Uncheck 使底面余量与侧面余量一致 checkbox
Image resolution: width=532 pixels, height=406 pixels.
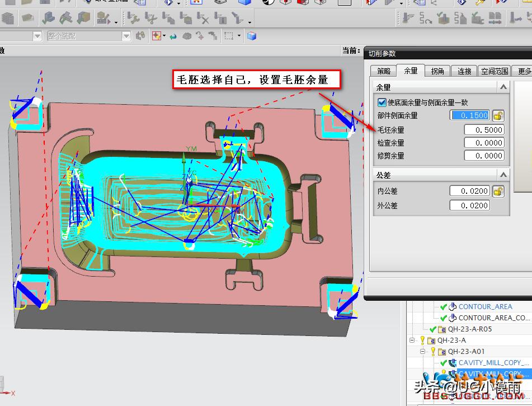click(x=382, y=102)
